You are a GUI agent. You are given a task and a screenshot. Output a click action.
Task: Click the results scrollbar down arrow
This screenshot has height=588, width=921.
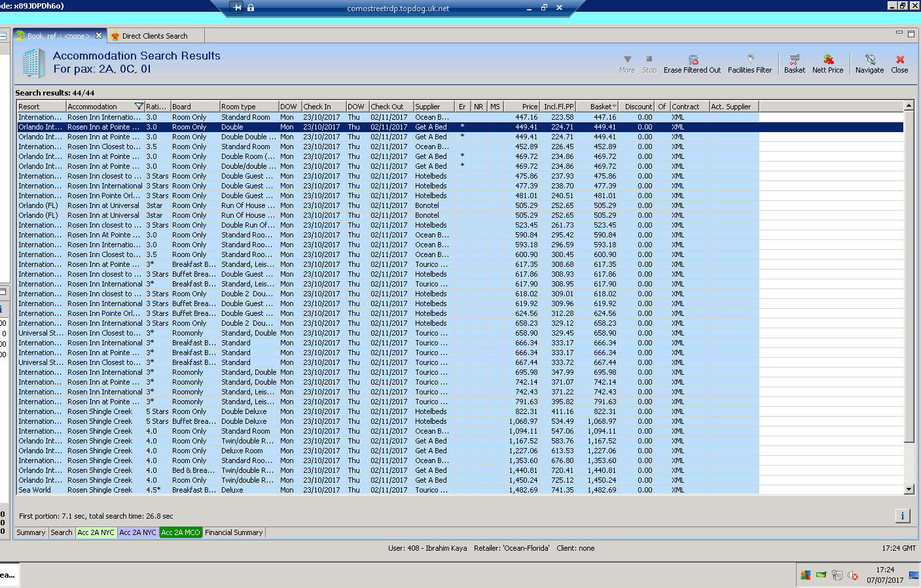pyautogui.click(x=909, y=489)
